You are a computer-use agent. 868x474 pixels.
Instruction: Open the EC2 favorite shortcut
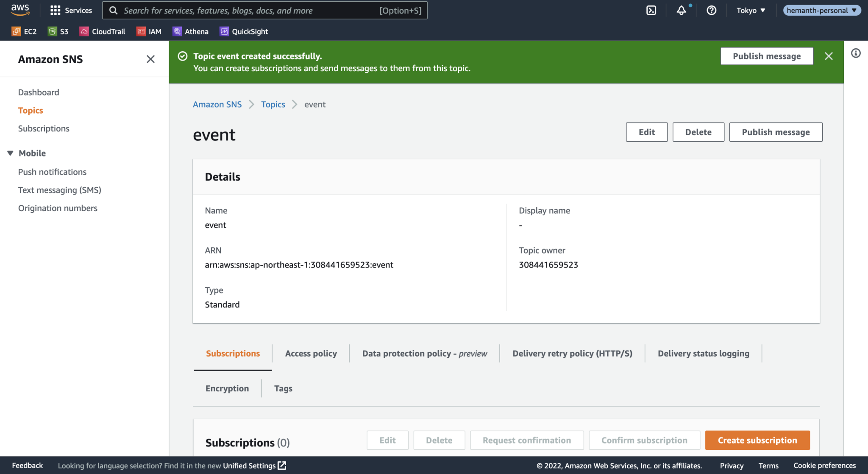24,31
